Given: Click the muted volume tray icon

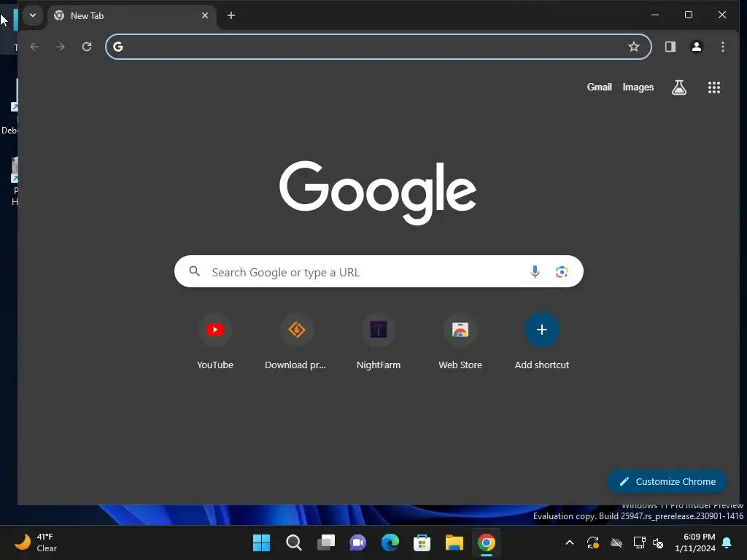Looking at the screenshot, I should 659,542.
